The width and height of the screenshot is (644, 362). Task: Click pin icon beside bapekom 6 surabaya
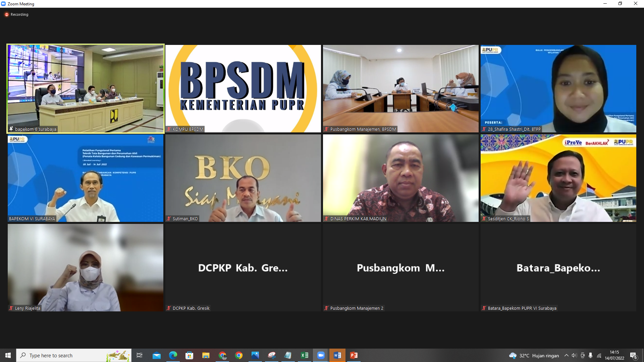coord(11,129)
